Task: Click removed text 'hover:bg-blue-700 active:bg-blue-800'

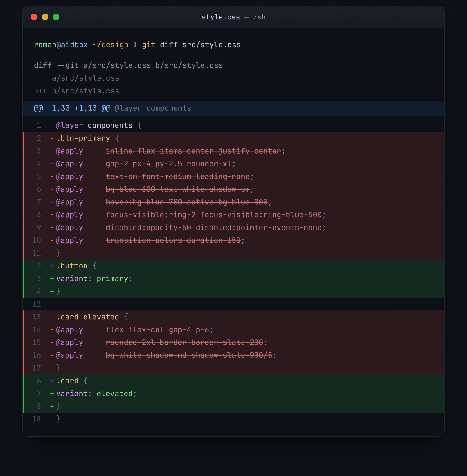Action: 187,202
